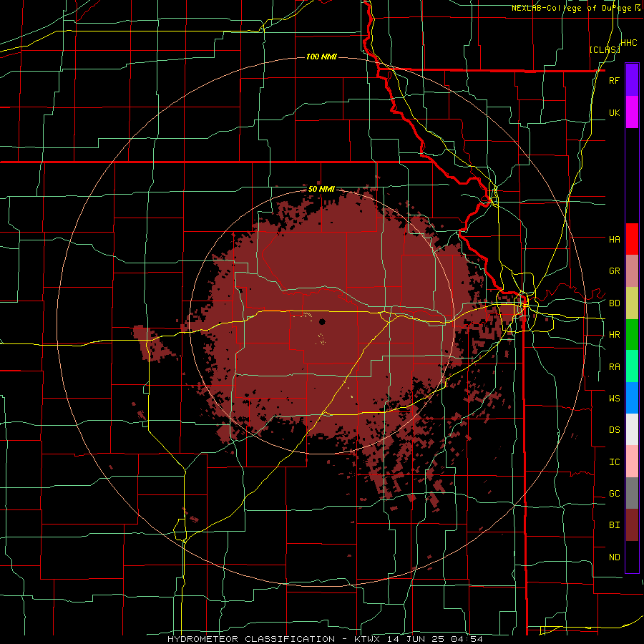Click the WS blue legend swatch

point(632,398)
